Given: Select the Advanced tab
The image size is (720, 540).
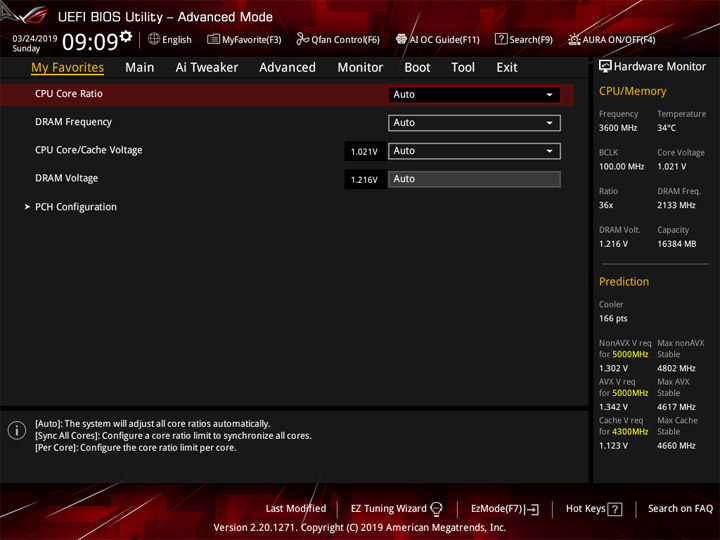Looking at the screenshot, I should [287, 68].
